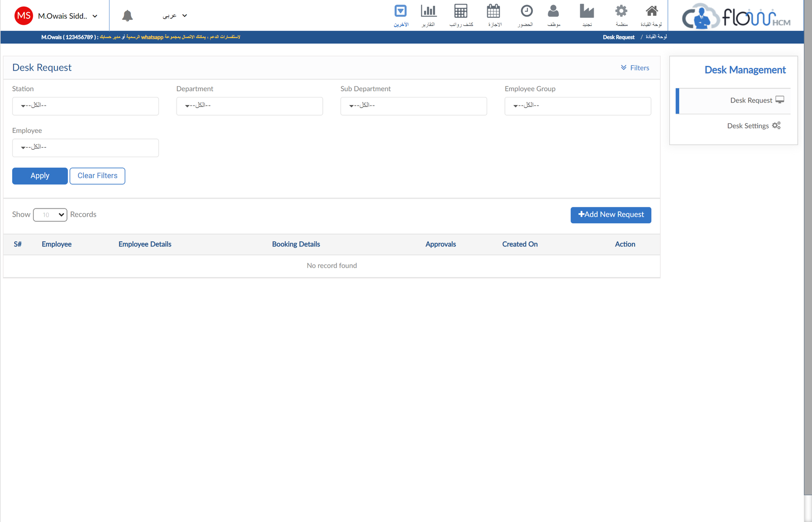Select Desk Request in the sidebar
This screenshot has height=522, width=812.
click(x=751, y=100)
